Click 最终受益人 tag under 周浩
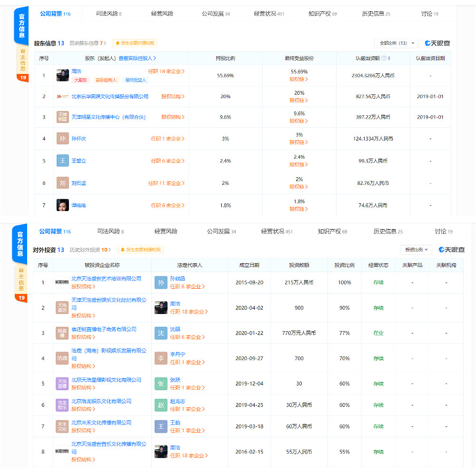The height and width of the screenshot is (475, 476). 136,80
